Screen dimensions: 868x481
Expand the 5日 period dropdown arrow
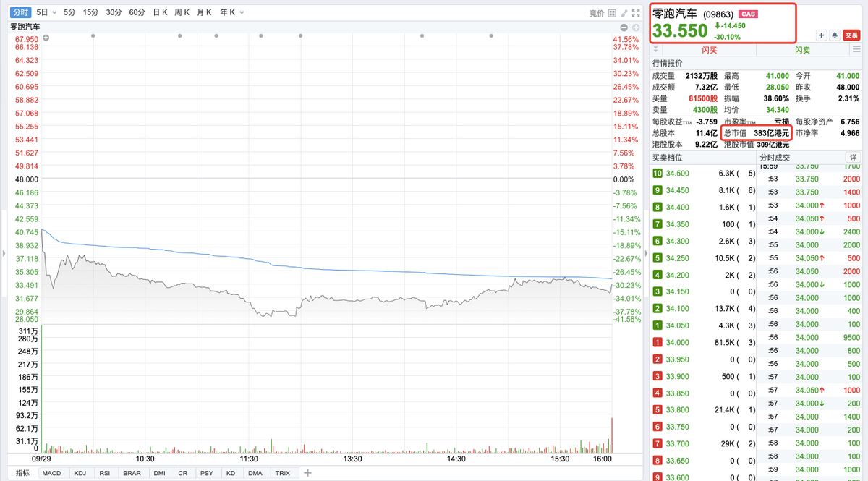pyautogui.click(x=54, y=13)
